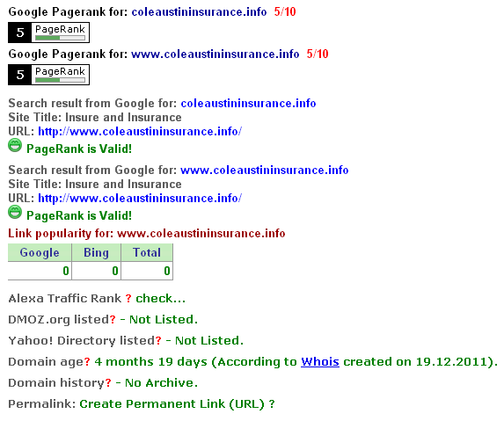Click red question mark beside Alexa Traffic Rank
This screenshot has height=421, width=504.
128,298
